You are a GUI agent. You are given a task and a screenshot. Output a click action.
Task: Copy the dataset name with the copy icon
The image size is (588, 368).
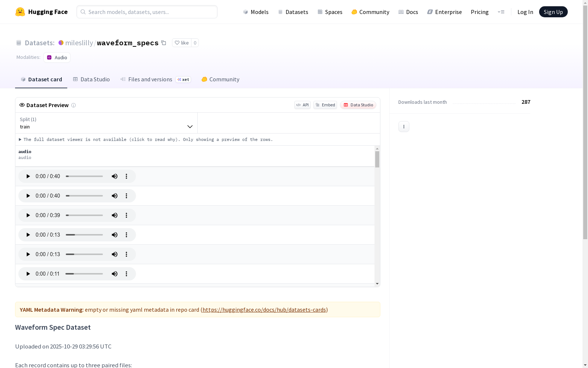[x=164, y=43]
